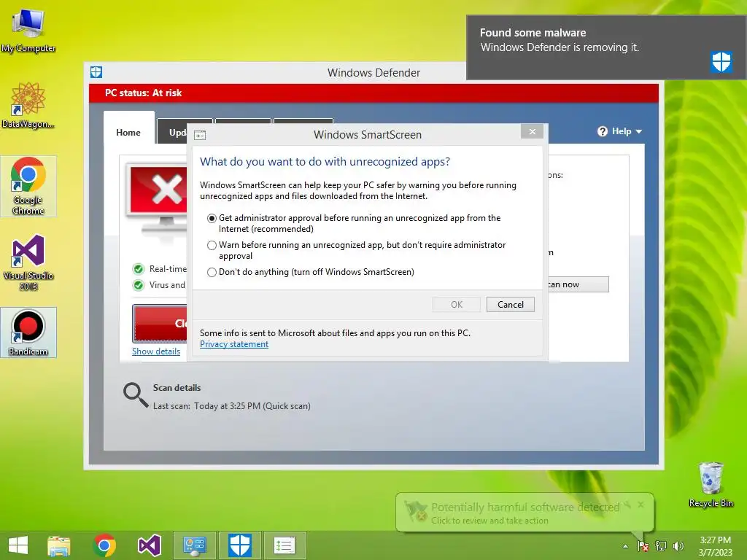The width and height of the screenshot is (747, 560).
Task: Open the Recycle Bin
Action: [x=711, y=484]
